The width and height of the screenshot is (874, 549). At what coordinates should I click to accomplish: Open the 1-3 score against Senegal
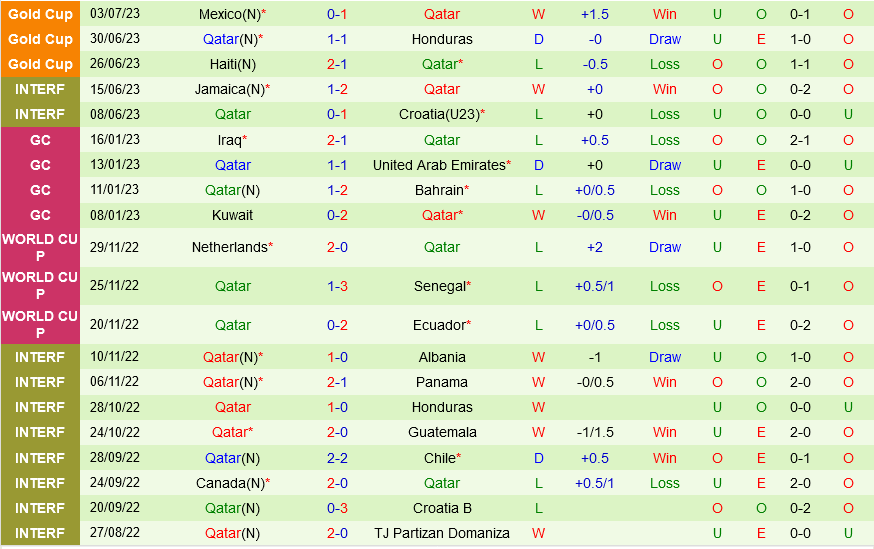tap(337, 286)
